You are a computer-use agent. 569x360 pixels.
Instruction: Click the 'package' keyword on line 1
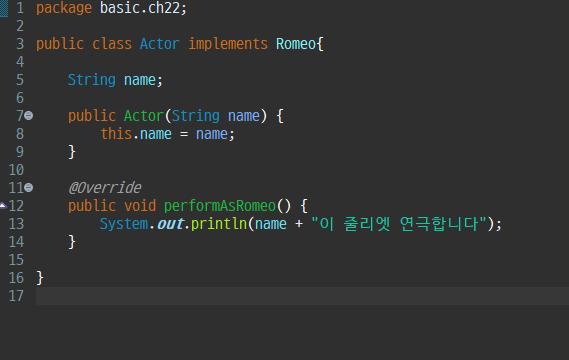coord(64,8)
